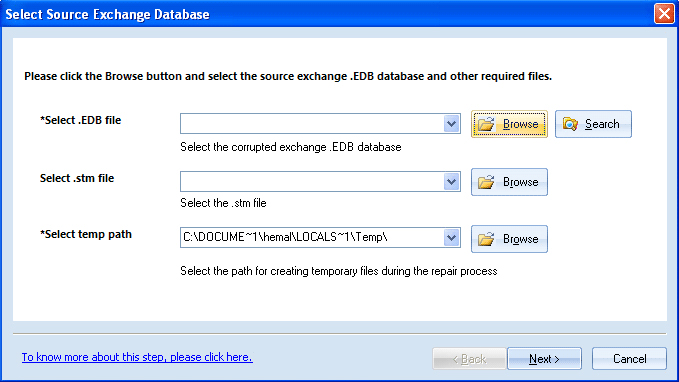Click Search button for .EDB database
The height and width of the screenshot is (382, 679).
(x=593, y=124)
